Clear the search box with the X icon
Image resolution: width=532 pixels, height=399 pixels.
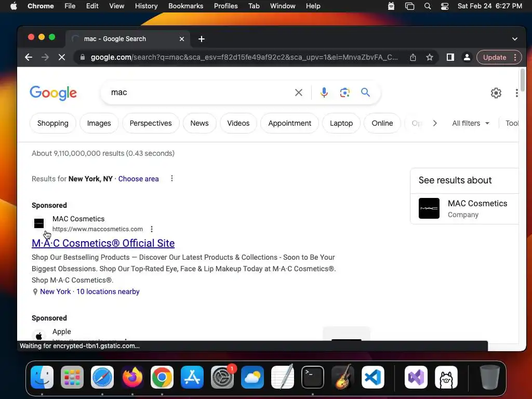tap(299, 92)
